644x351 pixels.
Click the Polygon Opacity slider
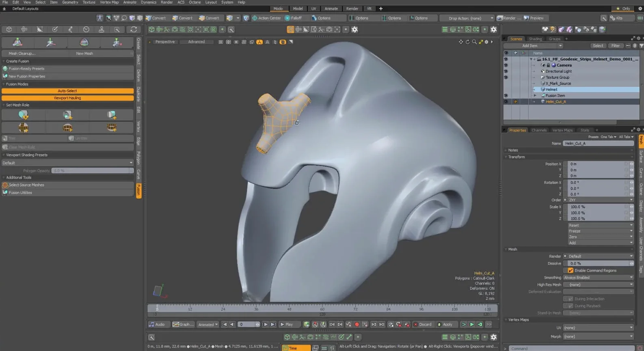pos(93,171)
